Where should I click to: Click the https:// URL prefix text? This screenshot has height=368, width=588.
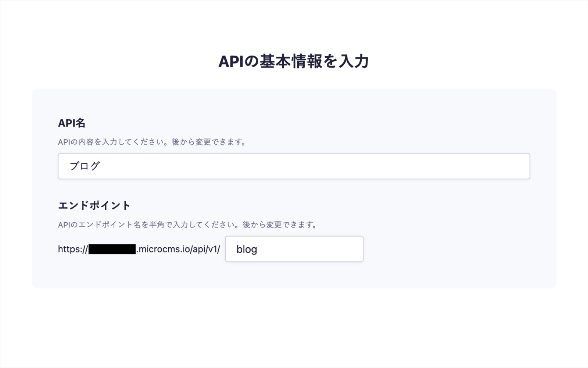point(73,249)
